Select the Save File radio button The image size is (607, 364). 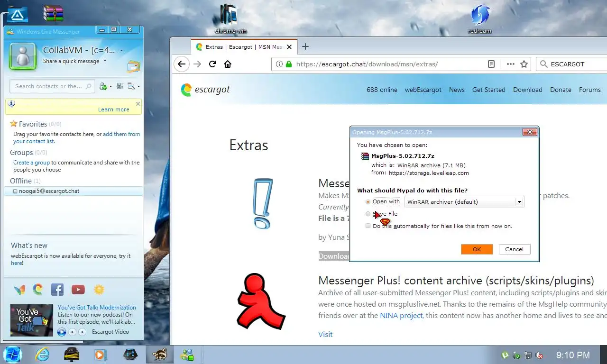click(368, 214)
